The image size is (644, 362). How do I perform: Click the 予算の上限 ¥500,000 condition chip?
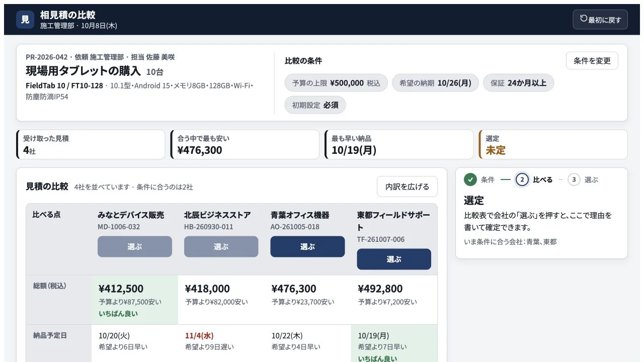(x=336, y=83)
